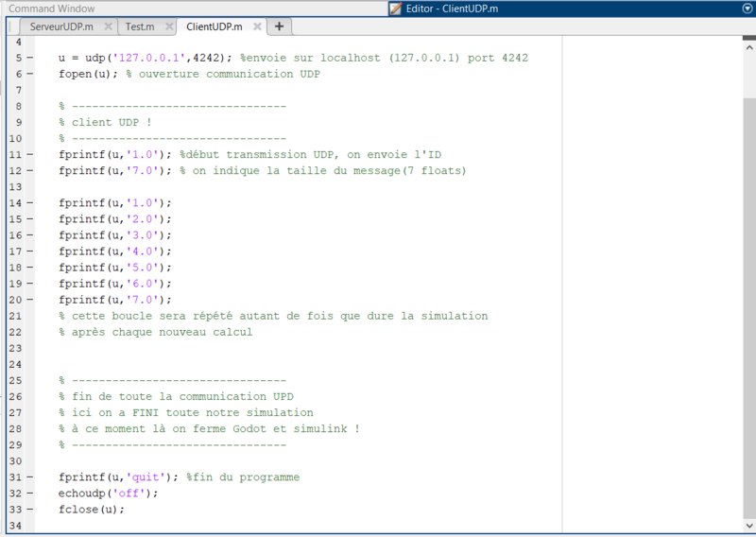Open the Editor panel actions dropdown arrow

click(747, 9)
